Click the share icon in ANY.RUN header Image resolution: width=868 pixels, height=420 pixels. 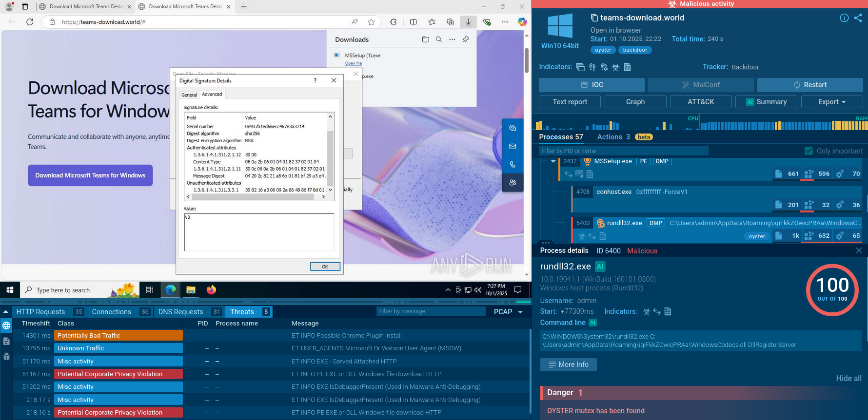tap(858, 18)
